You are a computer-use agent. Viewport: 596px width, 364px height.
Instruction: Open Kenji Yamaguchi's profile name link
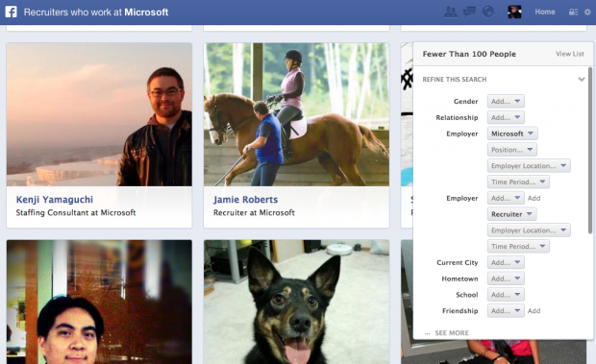[x=55, y=200]
